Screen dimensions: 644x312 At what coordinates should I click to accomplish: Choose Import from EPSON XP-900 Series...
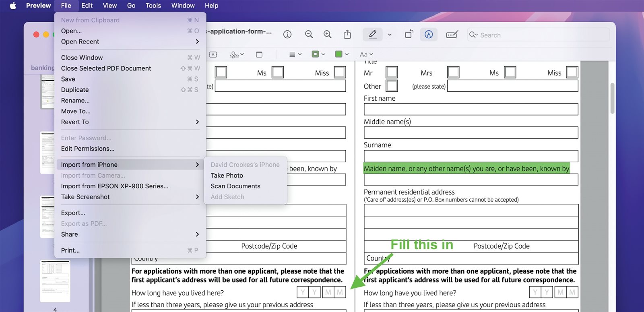(130, 186)
